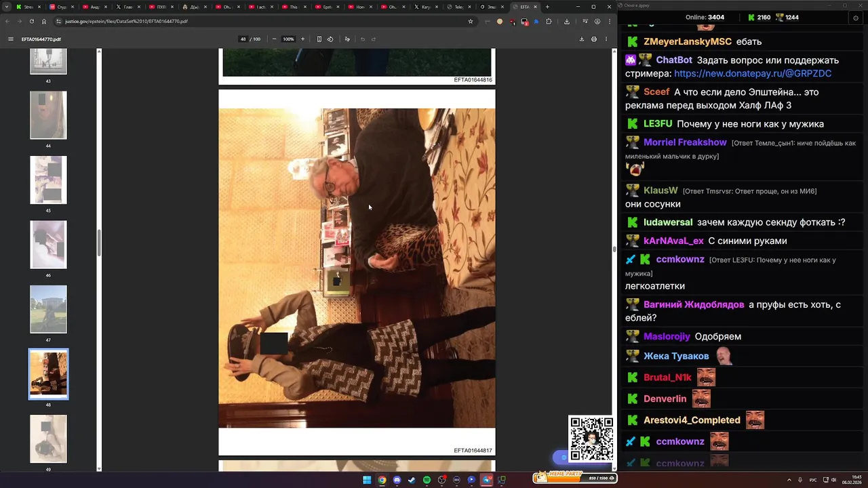868x488 pixels.
Task: Open Steam from the taskbar
Action: (412, 480)
